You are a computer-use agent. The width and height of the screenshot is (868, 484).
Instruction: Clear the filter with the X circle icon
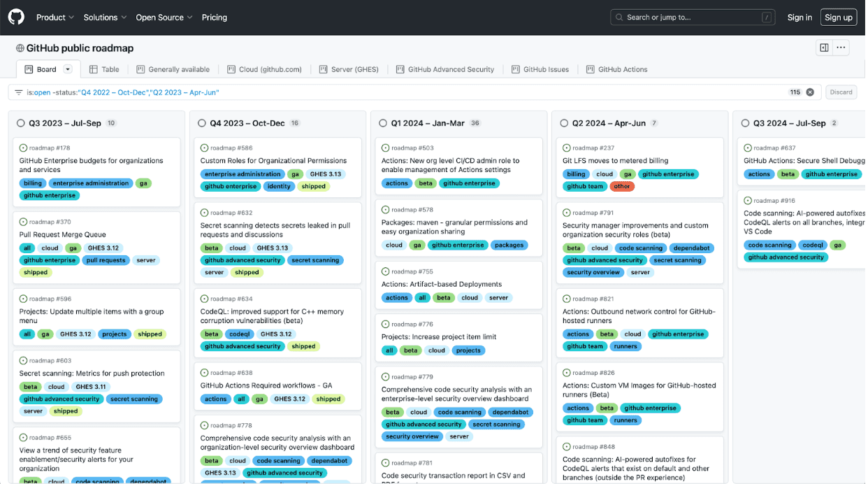[x=809, y=92]
